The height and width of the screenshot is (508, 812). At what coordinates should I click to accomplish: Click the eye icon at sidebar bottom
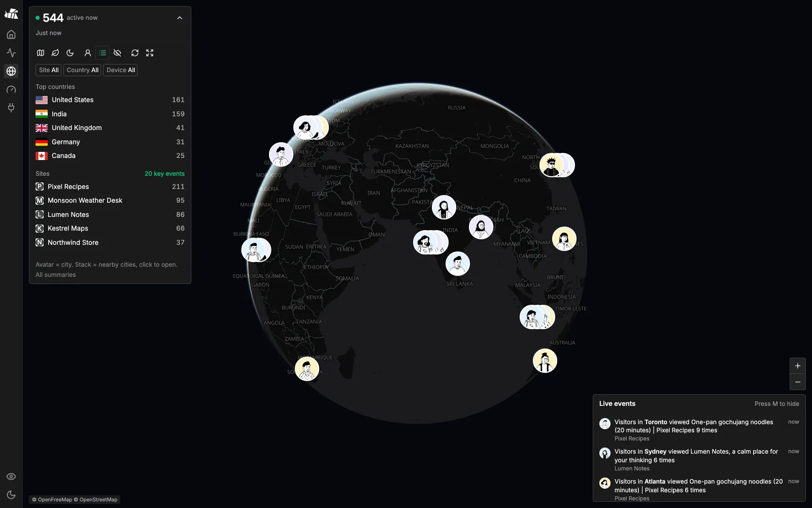tap(11, 477)
